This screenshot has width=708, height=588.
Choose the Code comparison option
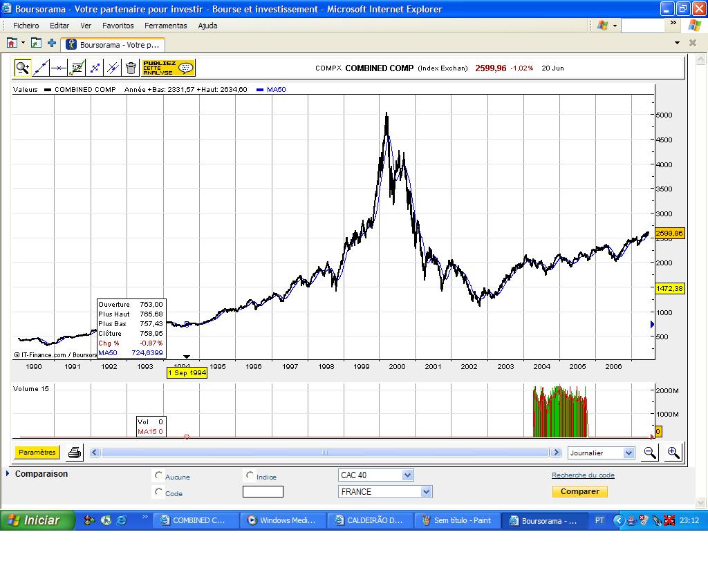click(158, 491)
